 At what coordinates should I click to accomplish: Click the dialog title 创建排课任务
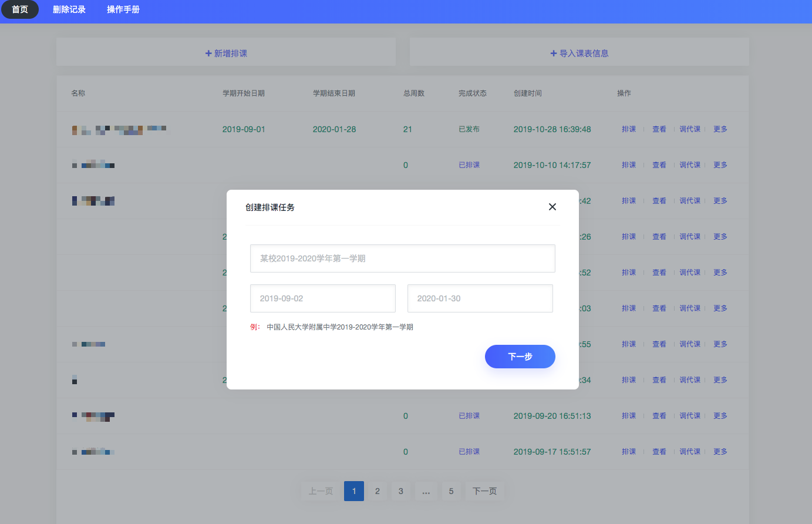(270, 207)
